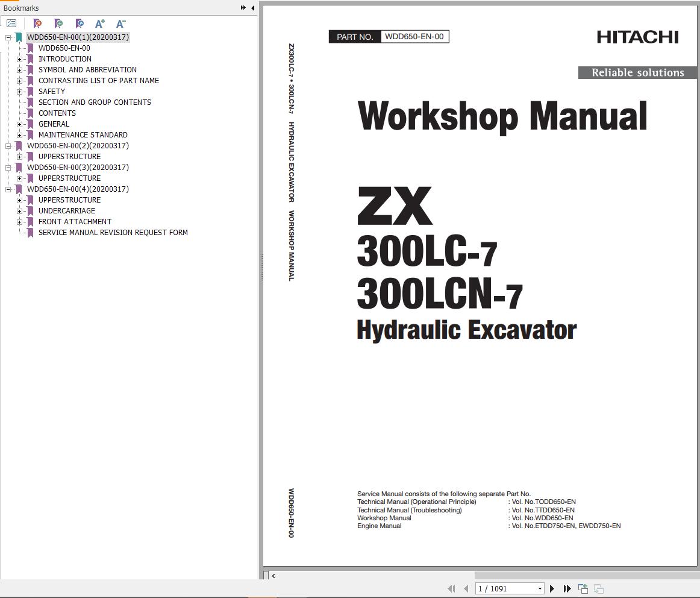Open SECTION AND GROUP CONTENTS bookmark
The height and width of the screenshot is (598, 700).
point(95,102)
